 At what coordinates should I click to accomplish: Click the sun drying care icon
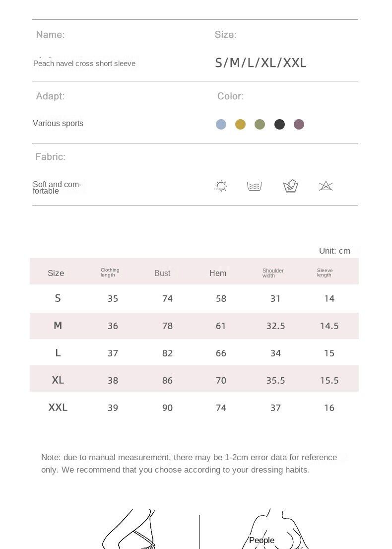pos(221,187)
